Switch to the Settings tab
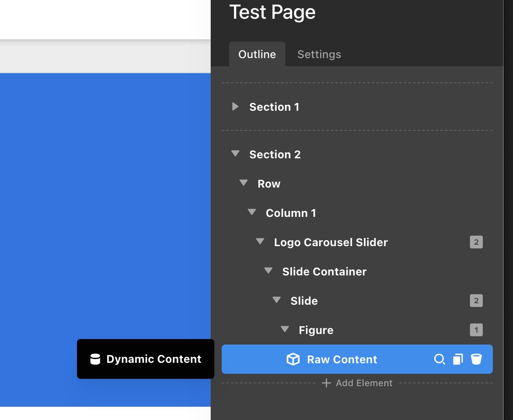Image resolution: width=513 pixels, height=420 pixels. [x=319, y=54]
